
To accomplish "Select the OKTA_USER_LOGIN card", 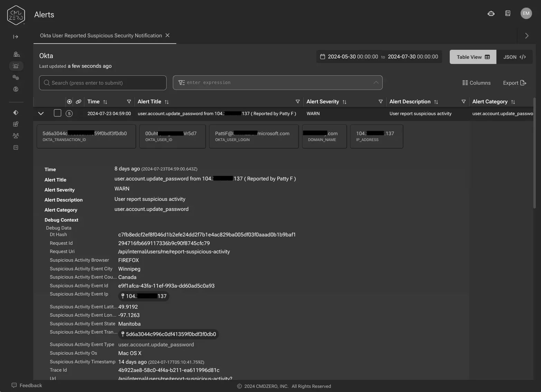I will tap(254, 137).
